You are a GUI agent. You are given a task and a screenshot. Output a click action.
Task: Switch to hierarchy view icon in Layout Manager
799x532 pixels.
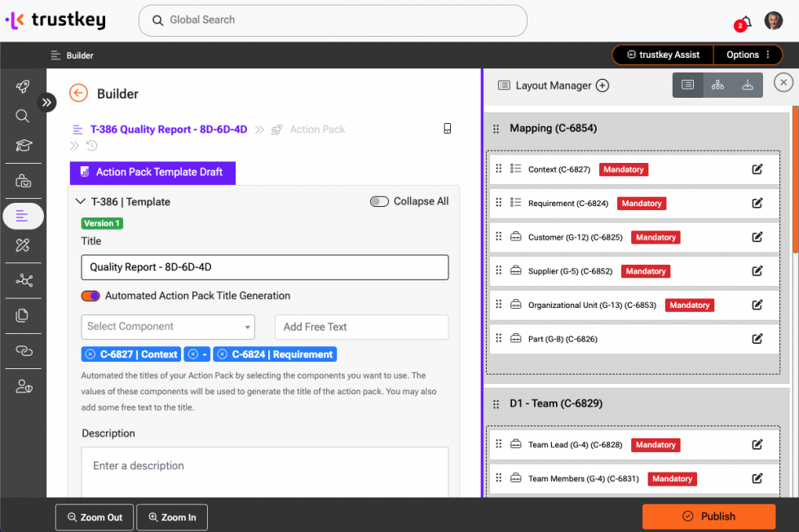click(717, 85)
